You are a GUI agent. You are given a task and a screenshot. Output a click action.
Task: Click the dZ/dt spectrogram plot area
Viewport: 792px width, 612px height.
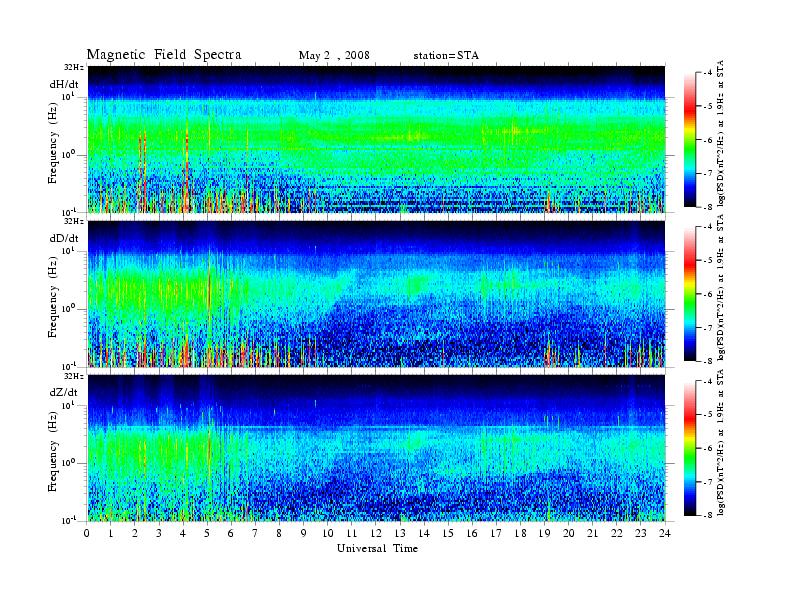tap(376, 448)
